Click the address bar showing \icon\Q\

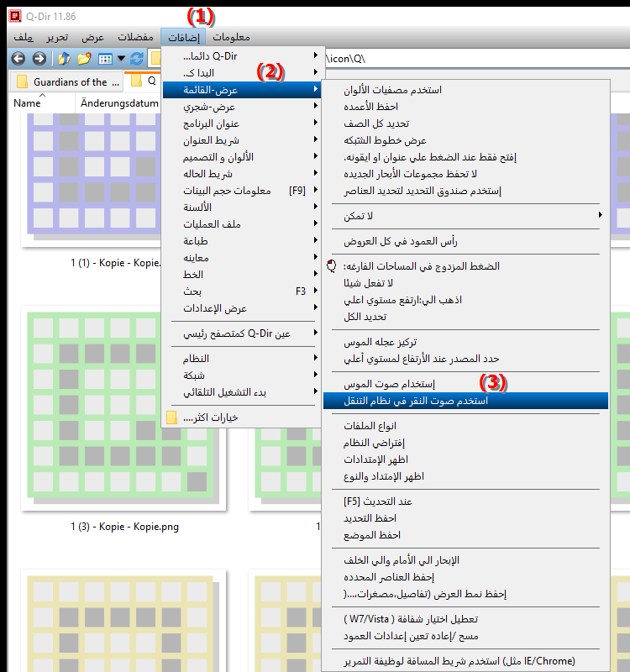(476, 59)
